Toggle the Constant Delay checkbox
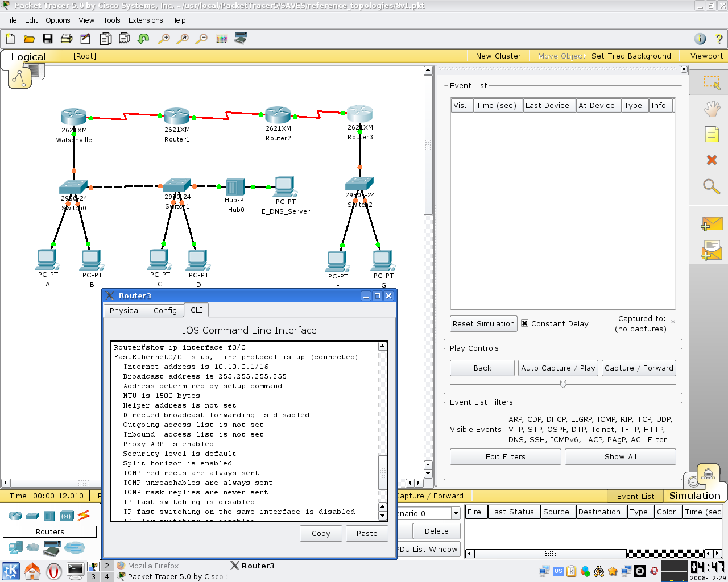728x582 pixels. [524, 323]
